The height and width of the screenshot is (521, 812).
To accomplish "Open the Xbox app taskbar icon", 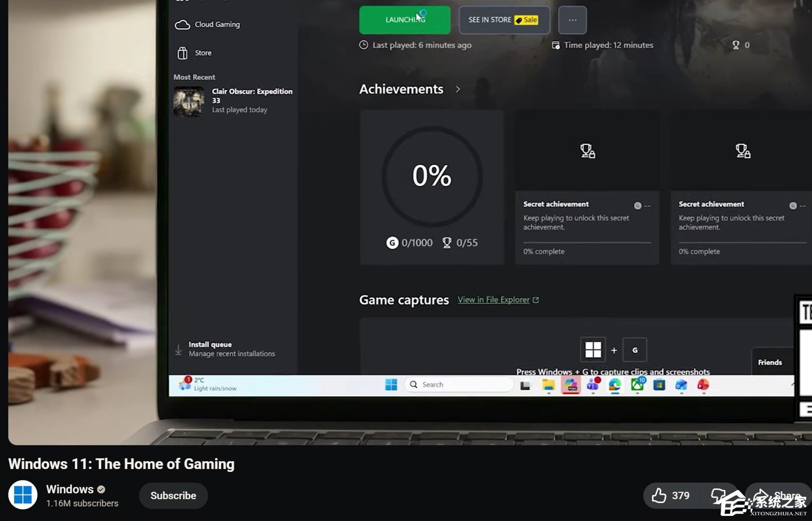I will 638,385.
